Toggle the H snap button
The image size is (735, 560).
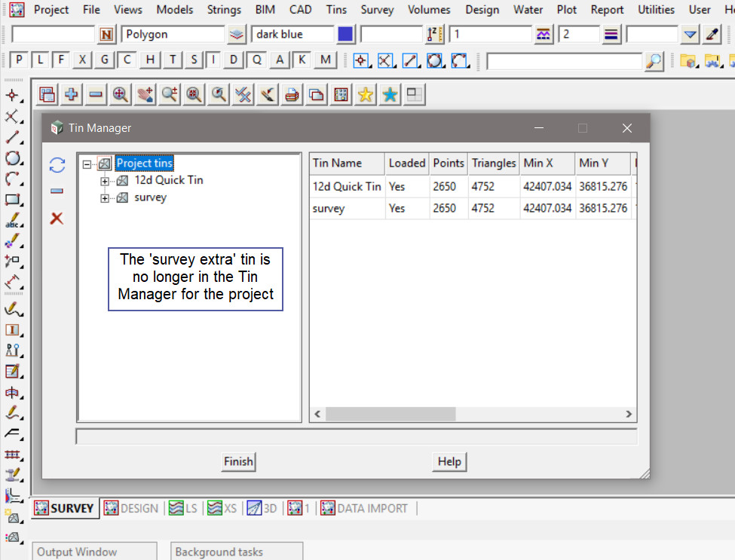[x=150, y=60]
